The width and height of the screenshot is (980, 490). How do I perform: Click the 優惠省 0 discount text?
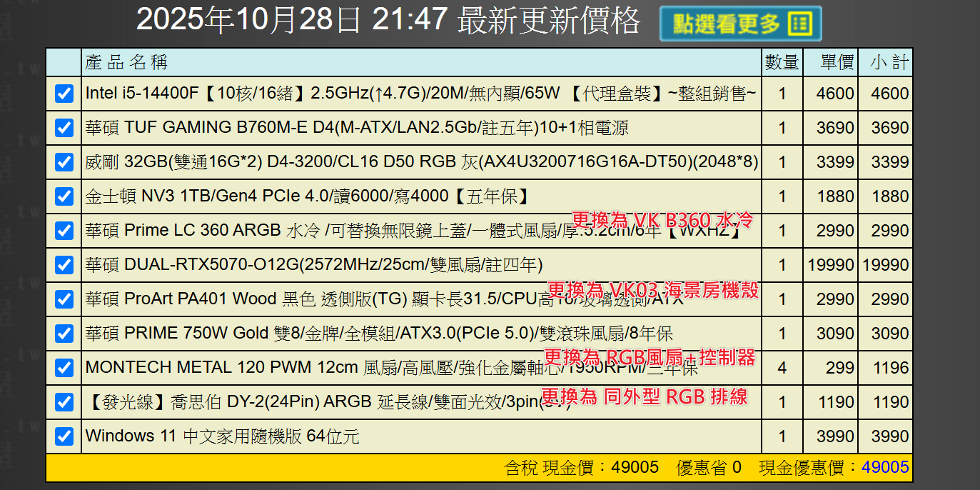709,468
